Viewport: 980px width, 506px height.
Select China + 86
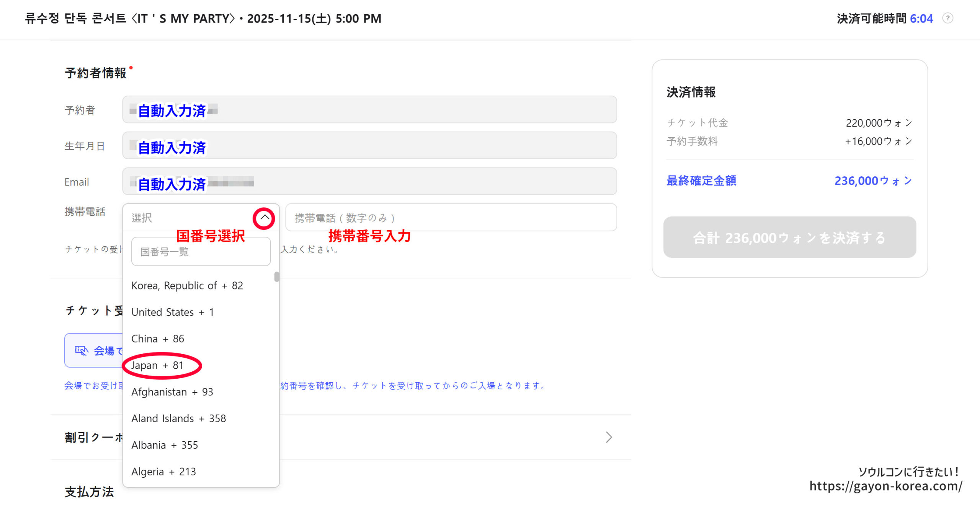click(x=158, y=338)
